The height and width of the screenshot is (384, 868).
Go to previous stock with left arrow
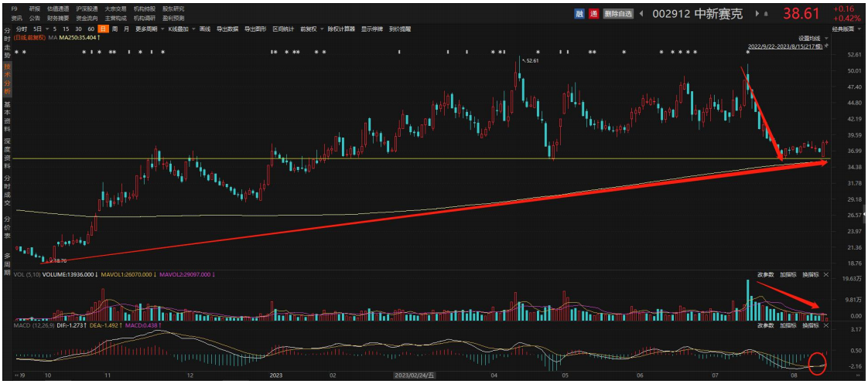point(643,13)
